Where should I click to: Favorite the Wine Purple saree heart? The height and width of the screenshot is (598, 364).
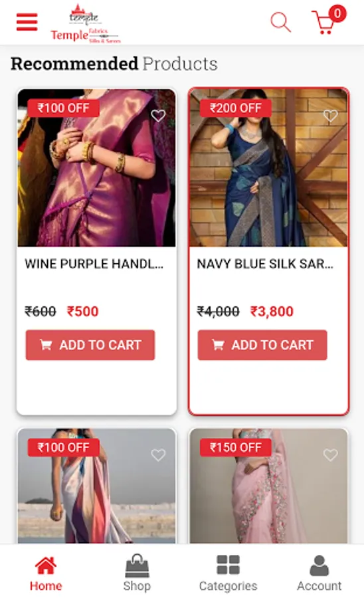tap(158, 115)
